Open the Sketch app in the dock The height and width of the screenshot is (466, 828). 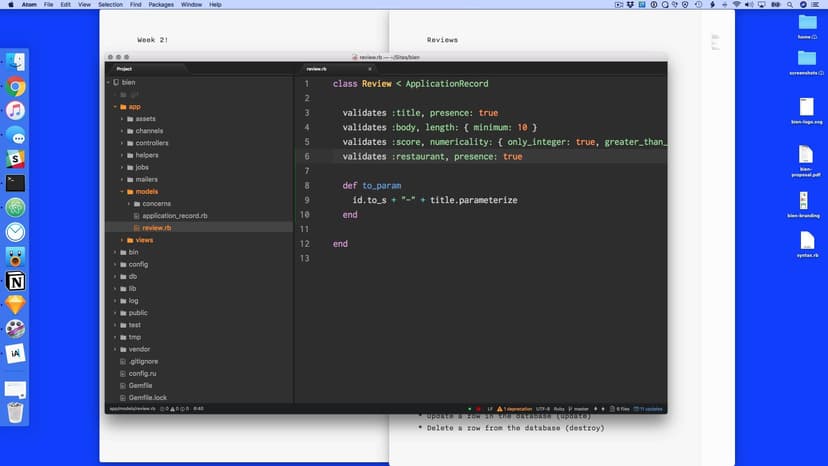15,305
